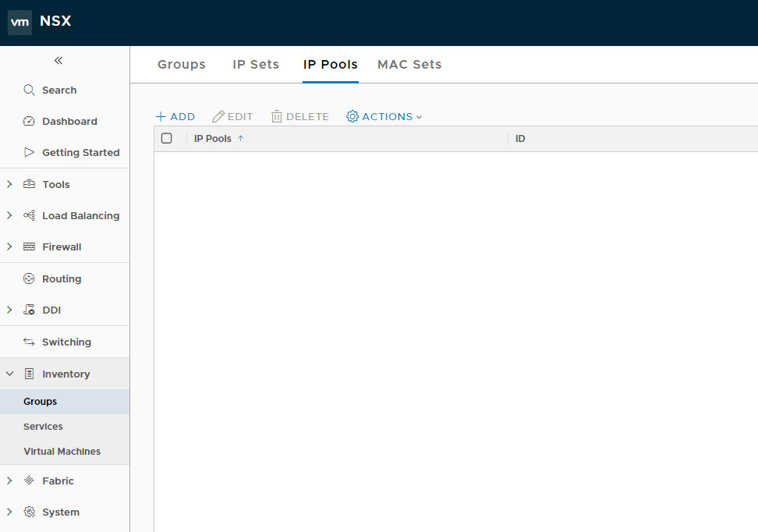Open Virtual Machines under Inventory
Image resolution: width=758 pixels, height=532 pixels.
tap(62, 452)
